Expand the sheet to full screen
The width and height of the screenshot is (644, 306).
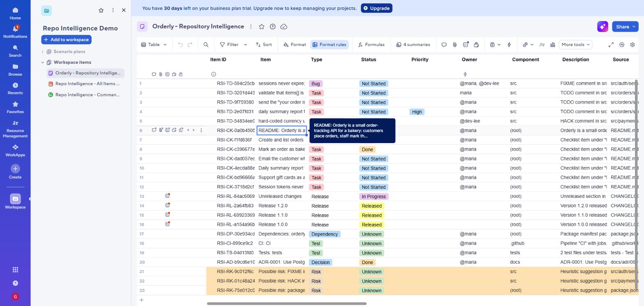[x=611, y=44]
